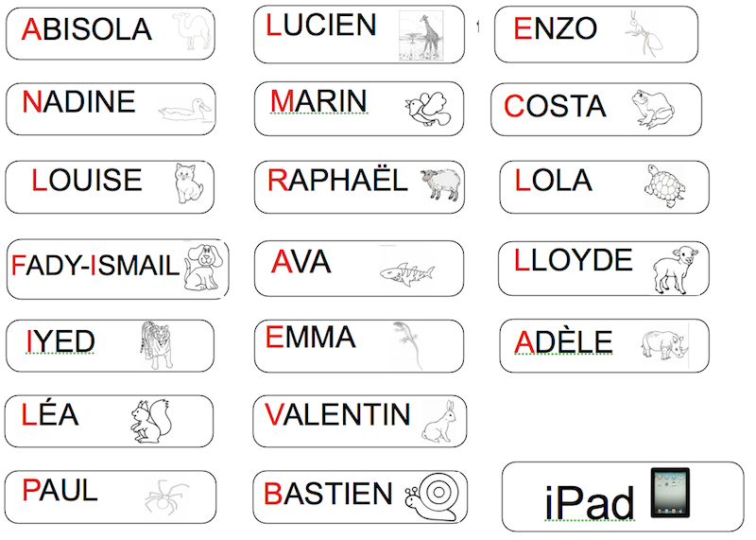
Task: Click the tiger drawing next to IYED
Action: point(156,345)
